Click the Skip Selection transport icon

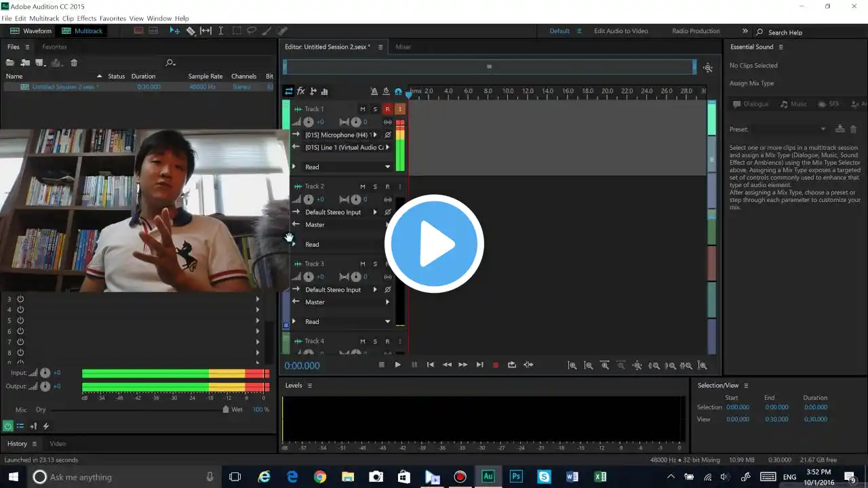(528, 365)
